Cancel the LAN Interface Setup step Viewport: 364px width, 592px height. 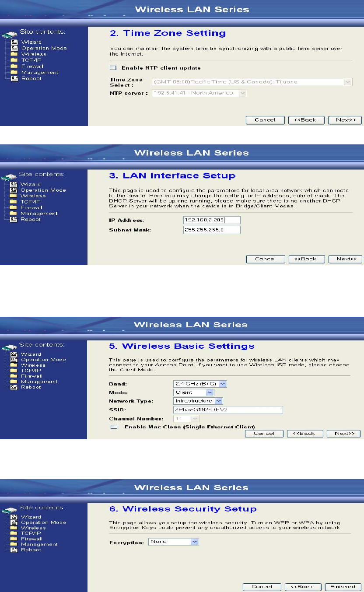pyautogui.click(x=266, y=259)
